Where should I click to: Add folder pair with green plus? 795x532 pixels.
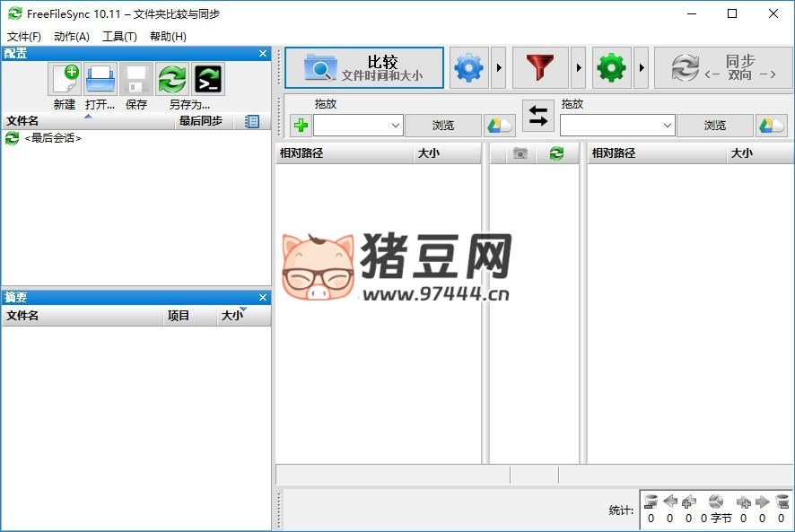301,126
